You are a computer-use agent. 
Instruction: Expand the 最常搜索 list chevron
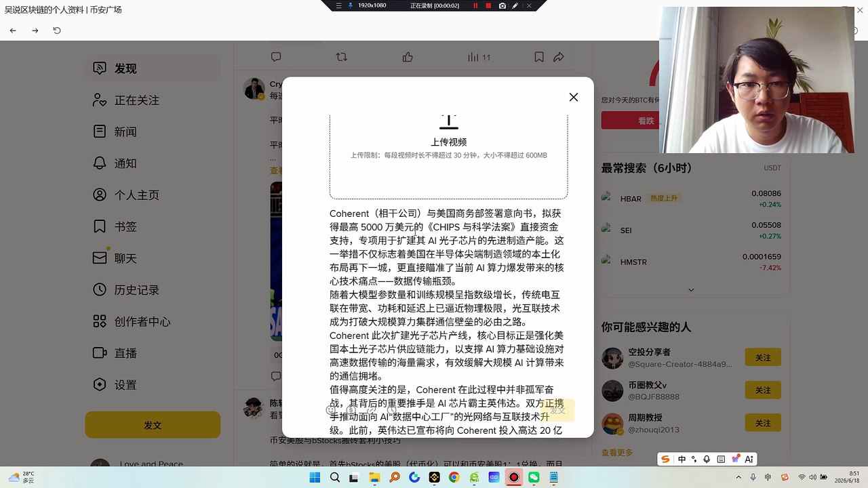[x=691, y=290]
